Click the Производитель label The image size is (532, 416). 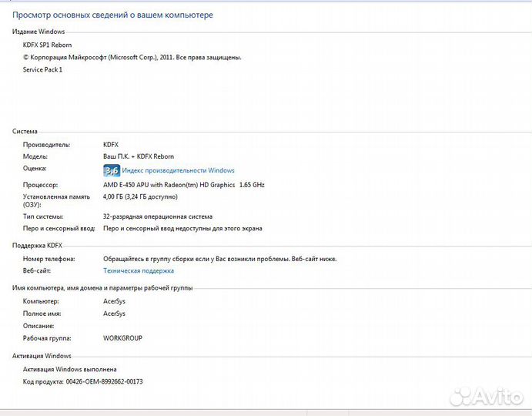point(46,145)
